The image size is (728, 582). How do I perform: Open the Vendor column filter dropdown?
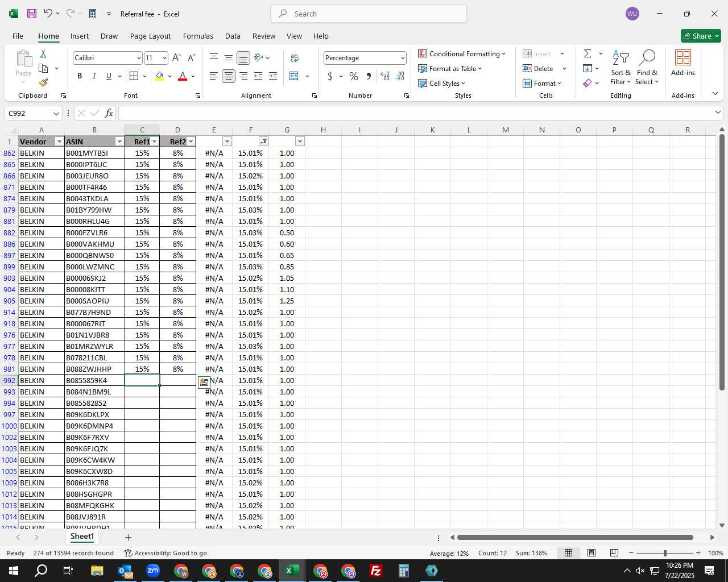(59, 142)
